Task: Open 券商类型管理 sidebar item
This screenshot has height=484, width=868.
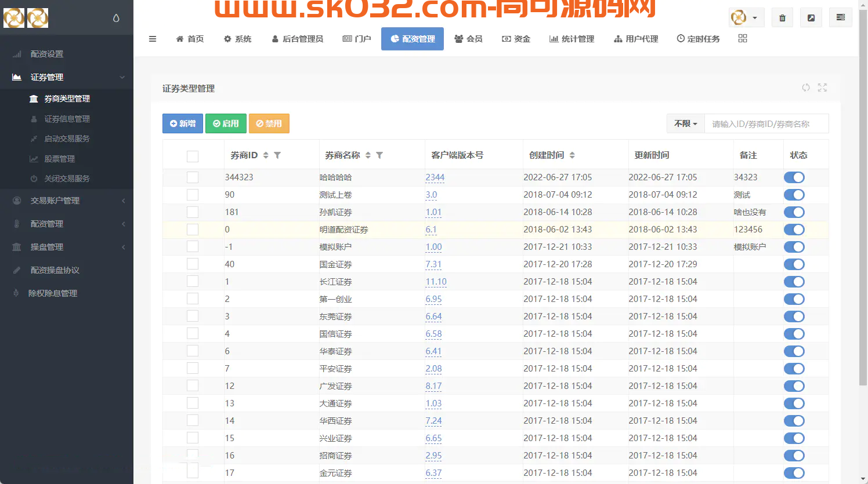Action: 67,99
